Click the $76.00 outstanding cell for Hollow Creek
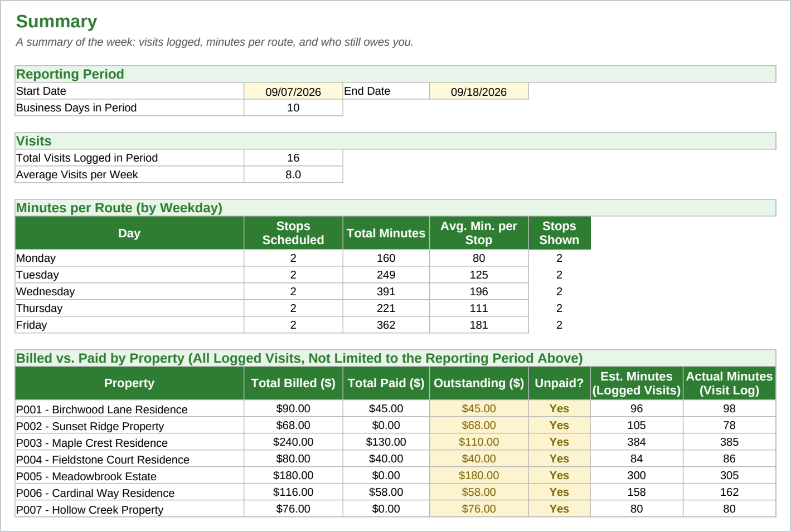 point(479,509)
